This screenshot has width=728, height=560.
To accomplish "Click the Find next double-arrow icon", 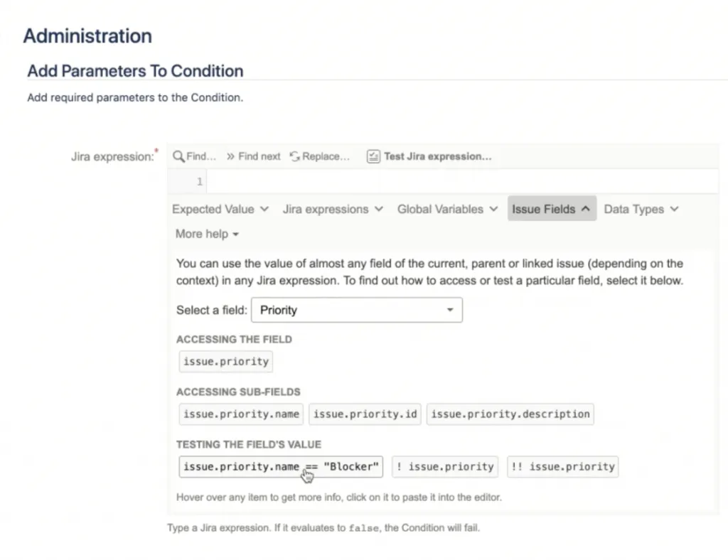I will [230, 156].
